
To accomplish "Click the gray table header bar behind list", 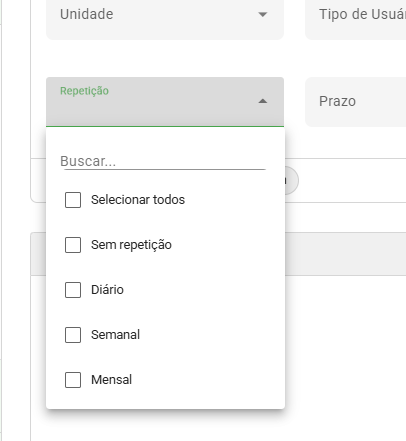I will point(345,254).
